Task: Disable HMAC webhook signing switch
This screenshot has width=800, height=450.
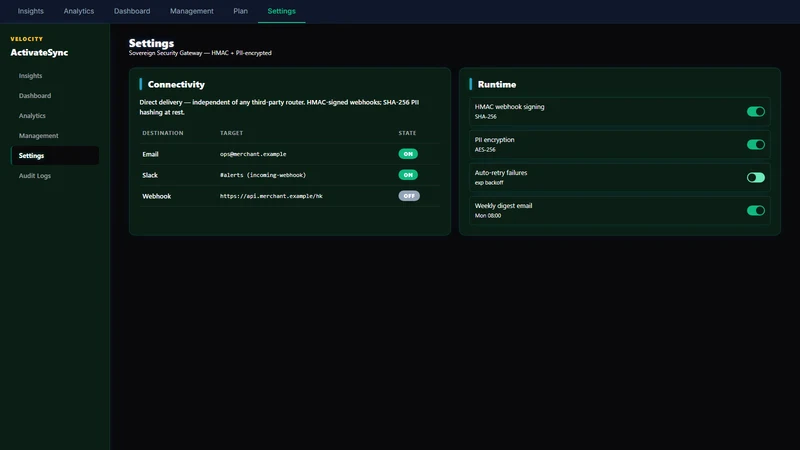Action: (756, 112)
